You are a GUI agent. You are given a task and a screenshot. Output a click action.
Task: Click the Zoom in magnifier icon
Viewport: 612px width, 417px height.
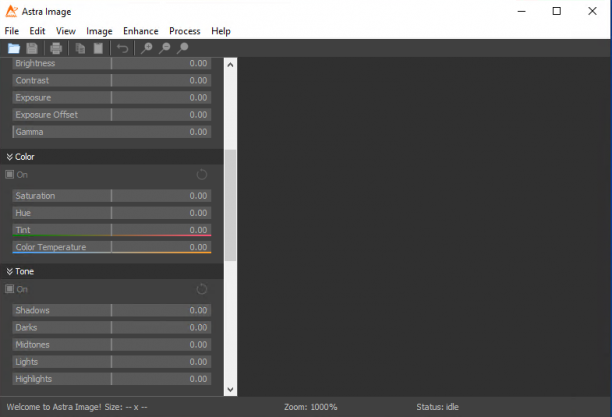click(146, 48)
